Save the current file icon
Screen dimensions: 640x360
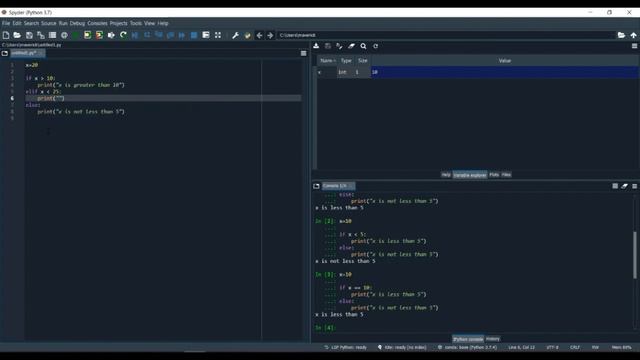[29, 36]
